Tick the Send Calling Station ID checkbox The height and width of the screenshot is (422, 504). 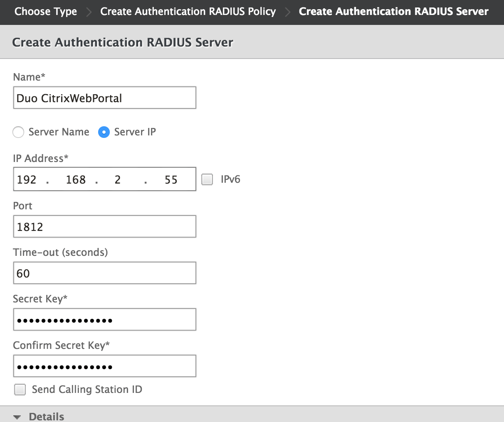(x=20, y=390)
